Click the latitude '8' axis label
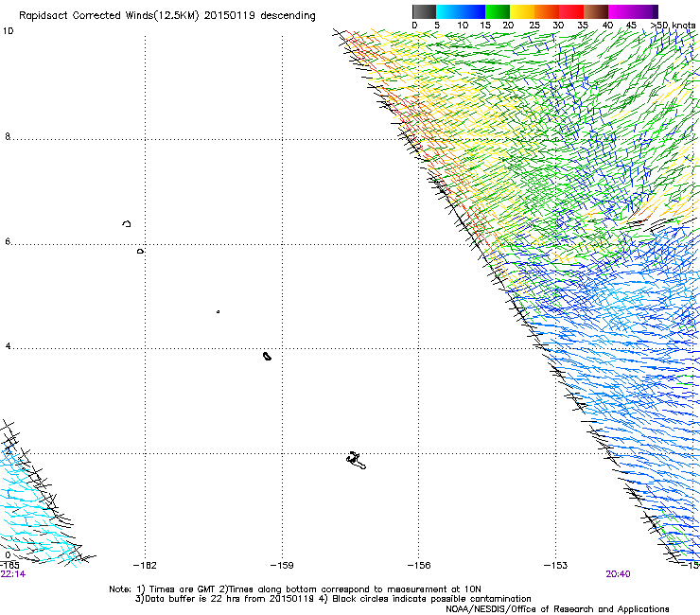The image size is (700, 615). click(x=8, y=136)
